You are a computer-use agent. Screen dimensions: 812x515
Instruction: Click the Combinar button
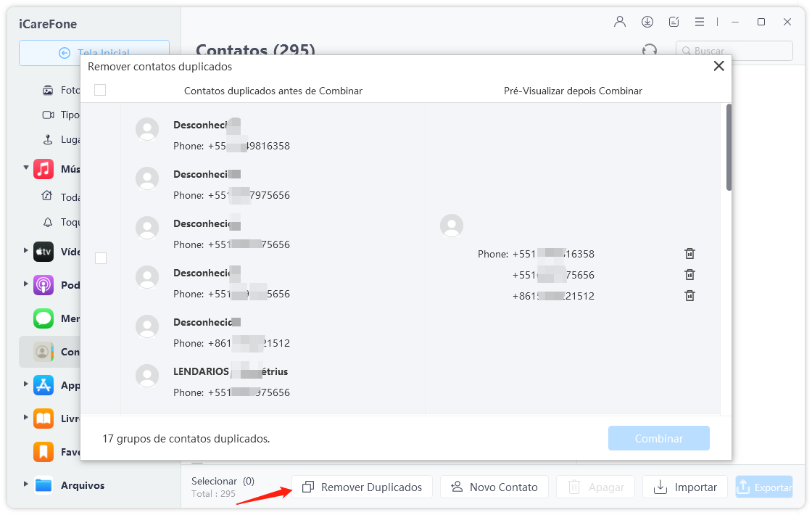[658, 439]
